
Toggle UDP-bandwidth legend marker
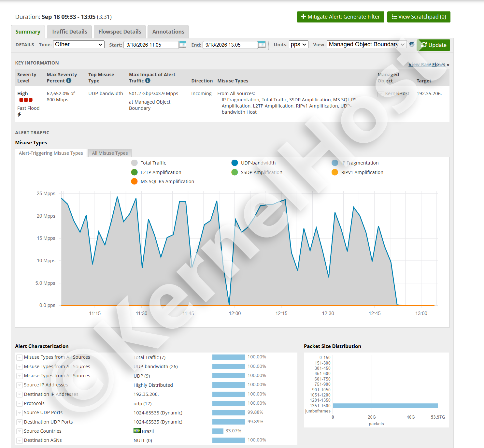(235, 163)
